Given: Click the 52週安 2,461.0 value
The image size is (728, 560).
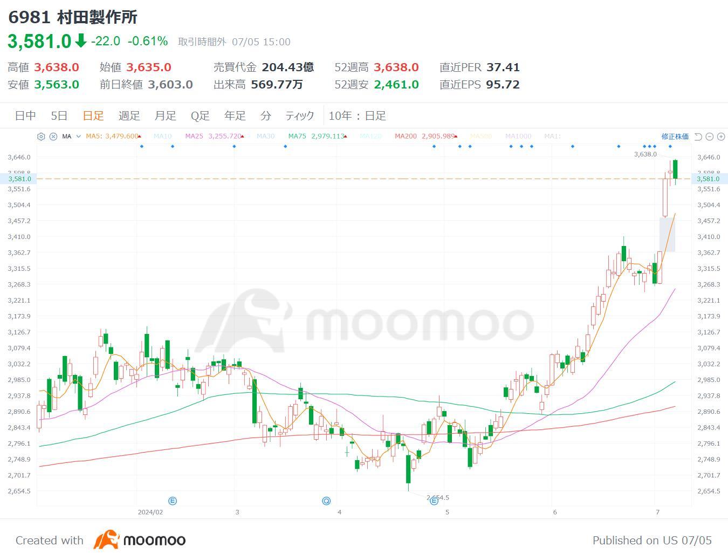Looking at the screenshot, I should (396, 85).
